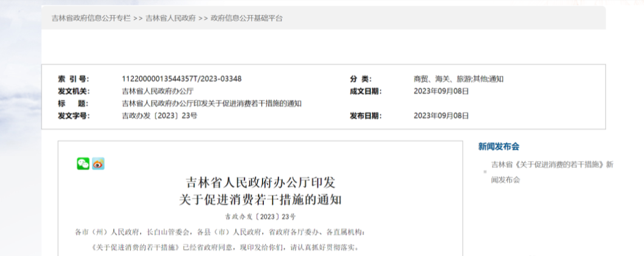Viewport: 644px width, 256px height.
Task: Go to 吉林省人民政府 breadcrumb link
Action: click(170, 18)
